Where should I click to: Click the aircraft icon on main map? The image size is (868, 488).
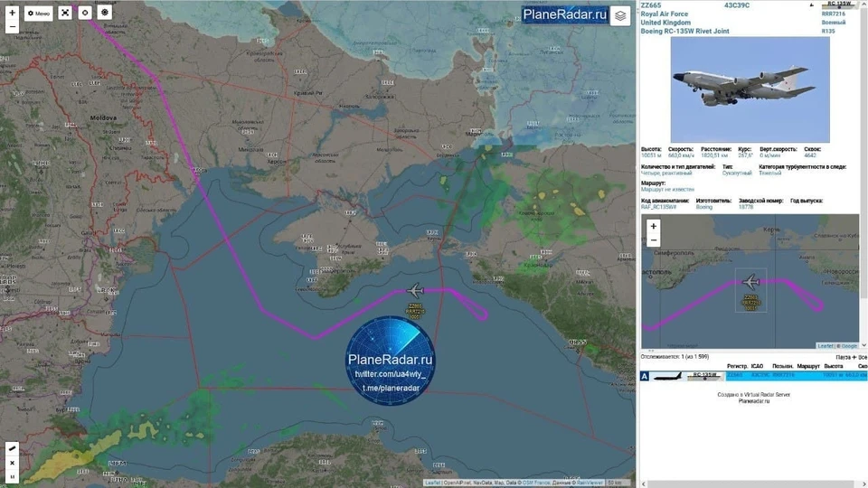tap(414, 290)
